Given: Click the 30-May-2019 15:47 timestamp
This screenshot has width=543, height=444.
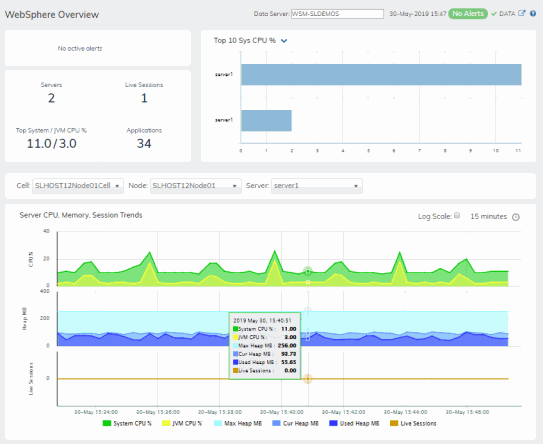Looking at the screenshot, I should (418, 14).
